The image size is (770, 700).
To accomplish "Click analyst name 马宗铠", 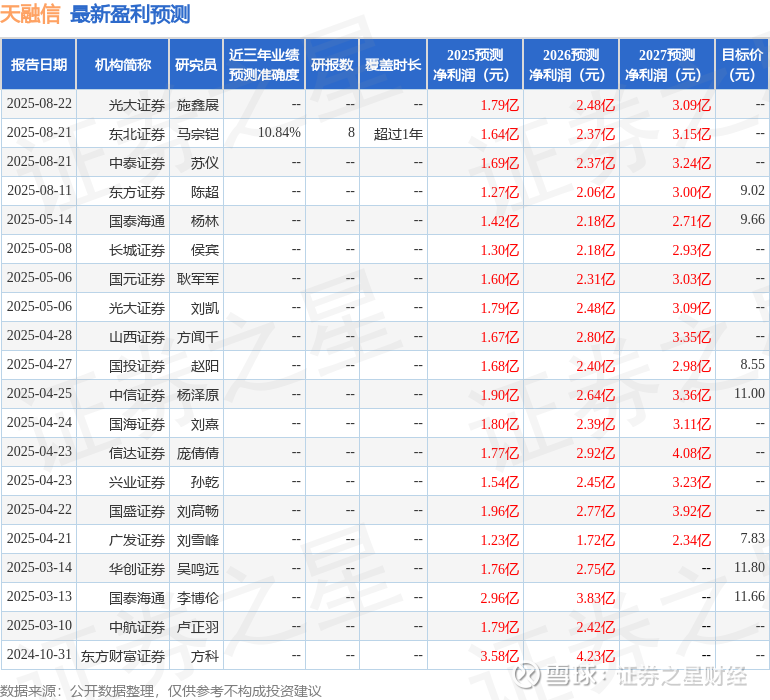I will tap(197, 134).
